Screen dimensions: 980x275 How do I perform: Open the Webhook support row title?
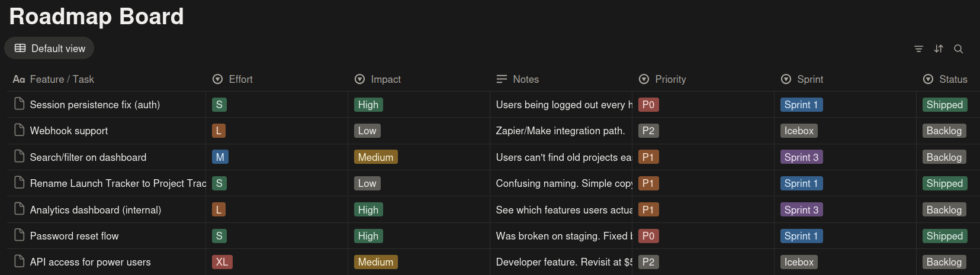[x=69, y=131]
